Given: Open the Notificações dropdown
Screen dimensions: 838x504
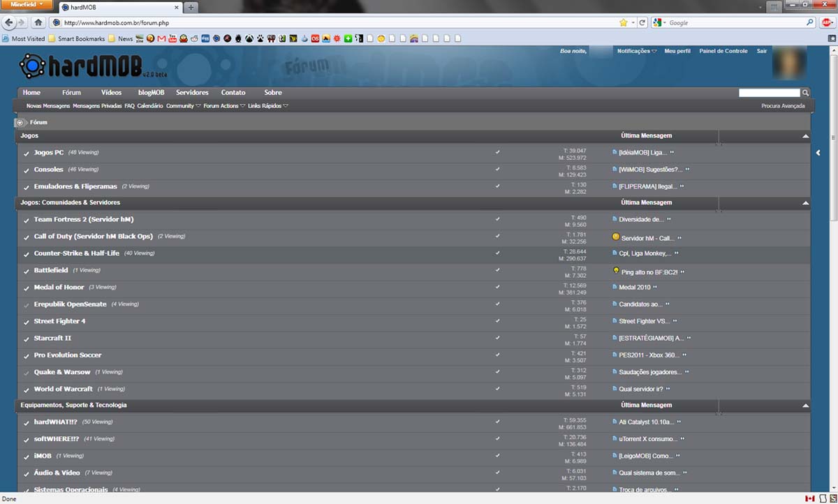Looking at the screenshot, I should point(637,51).
